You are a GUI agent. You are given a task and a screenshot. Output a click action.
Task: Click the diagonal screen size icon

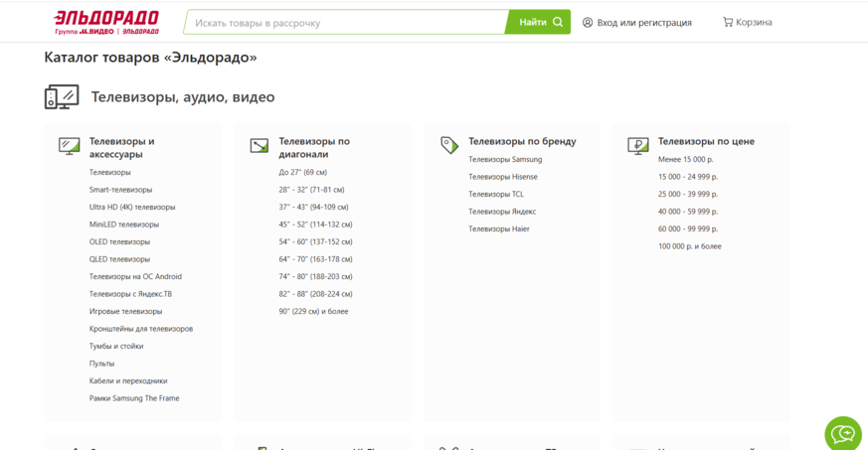click(x=260, y=145)
